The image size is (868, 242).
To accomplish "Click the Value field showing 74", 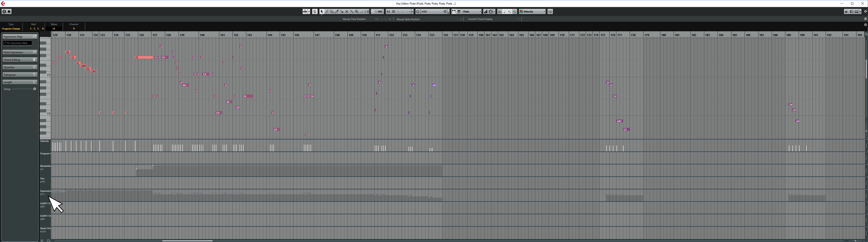I will pyautogui.click(x=54, y=29).
